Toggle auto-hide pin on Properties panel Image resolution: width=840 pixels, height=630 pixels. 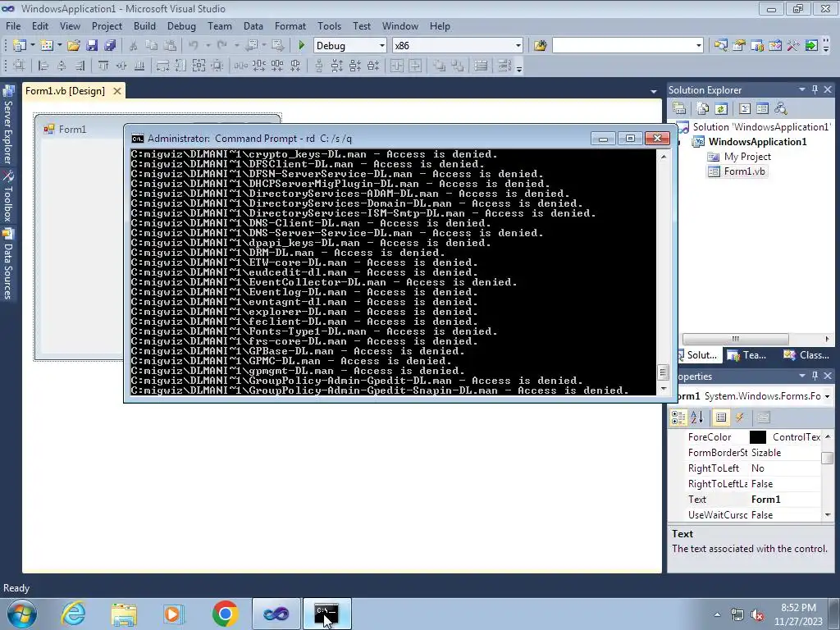(x=815, y=376)
